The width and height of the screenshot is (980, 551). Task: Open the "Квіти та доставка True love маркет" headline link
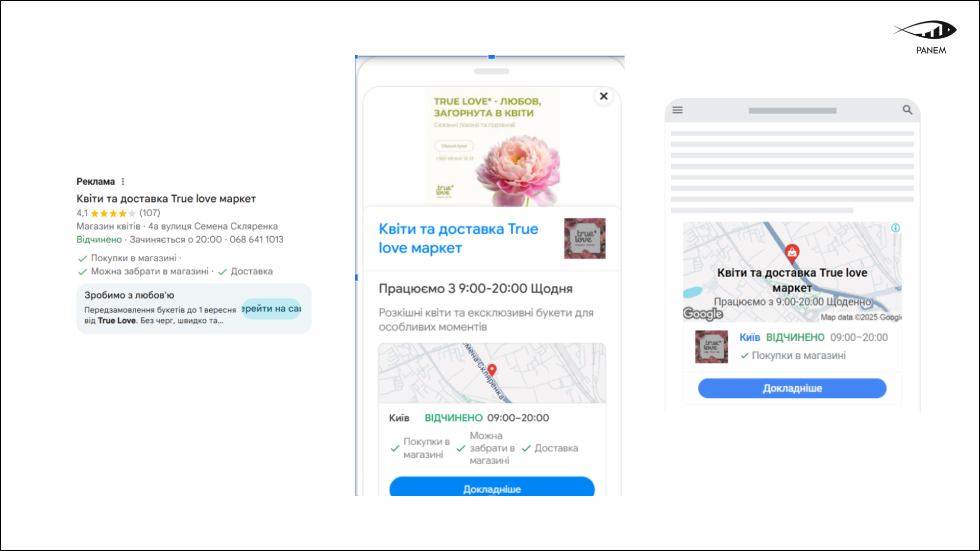click(x=458, y=238)
